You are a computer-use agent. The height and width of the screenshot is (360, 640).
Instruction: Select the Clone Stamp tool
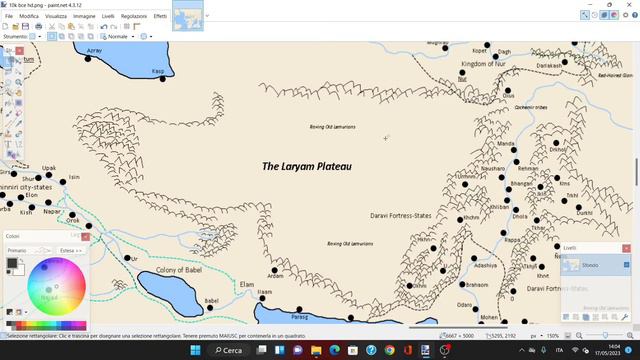(x=8, y=134)
